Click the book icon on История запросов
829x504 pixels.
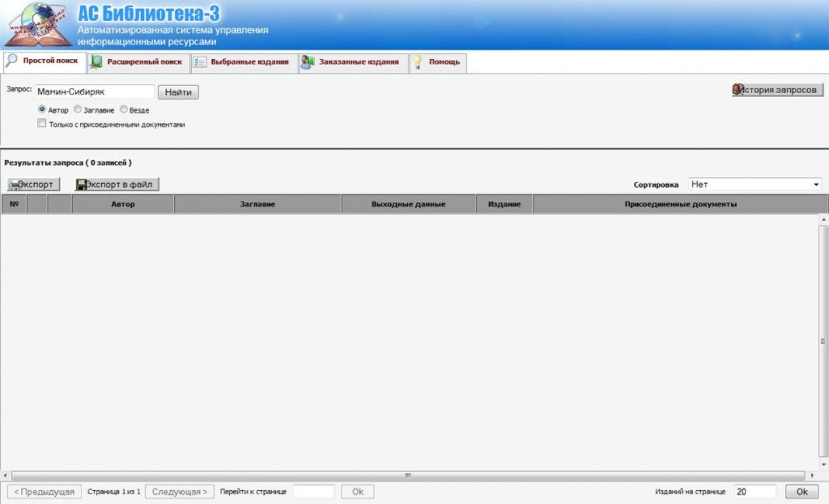tap(738, 90)
